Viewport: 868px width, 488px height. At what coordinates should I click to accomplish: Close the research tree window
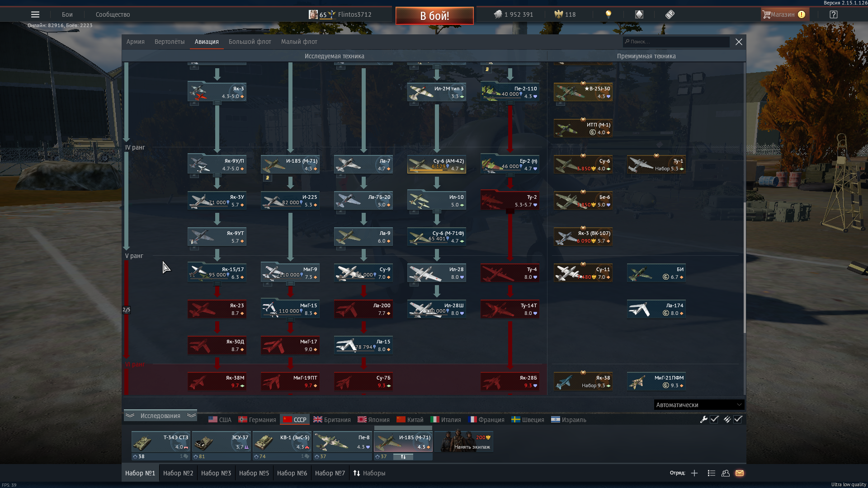tap(739, 42)
